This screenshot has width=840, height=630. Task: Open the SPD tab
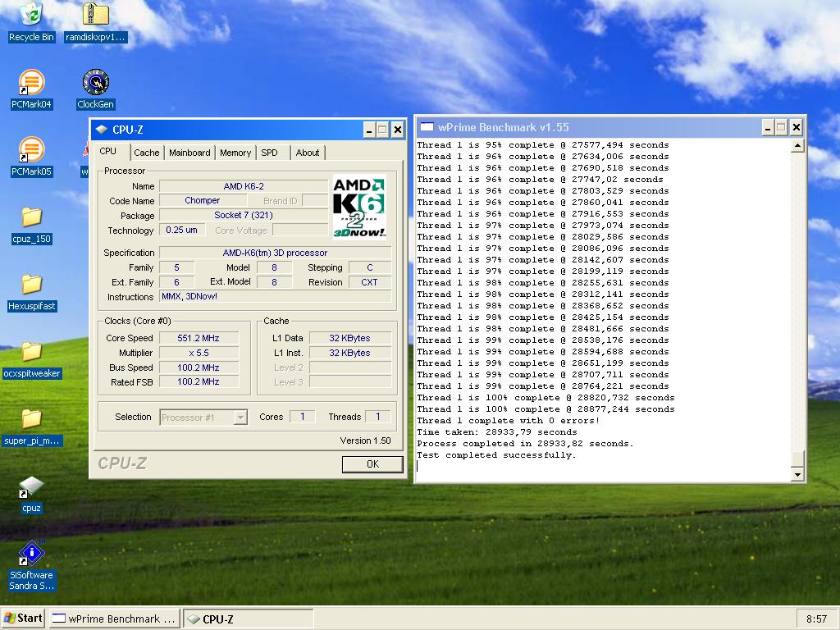[269, 153]
